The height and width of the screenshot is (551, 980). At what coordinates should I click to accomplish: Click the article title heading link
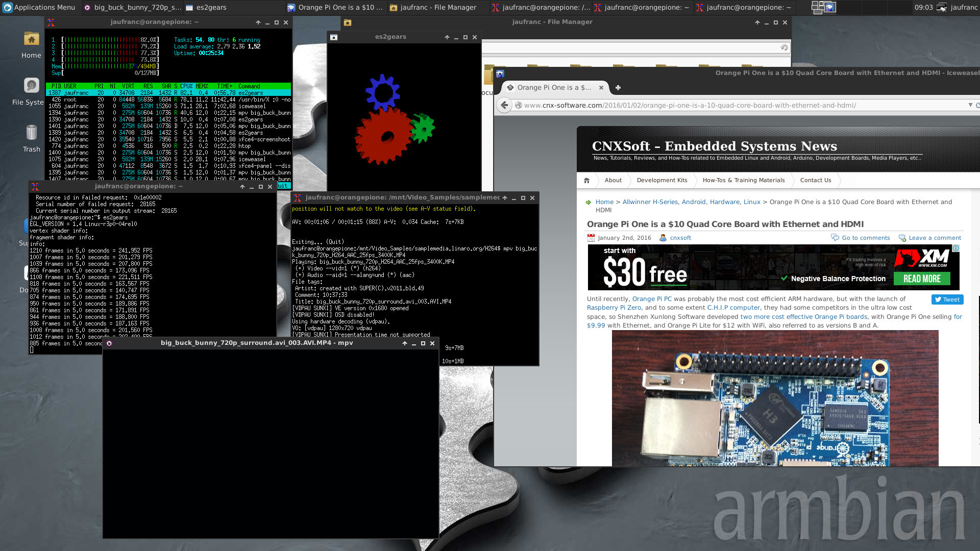(x=725, y=224)
